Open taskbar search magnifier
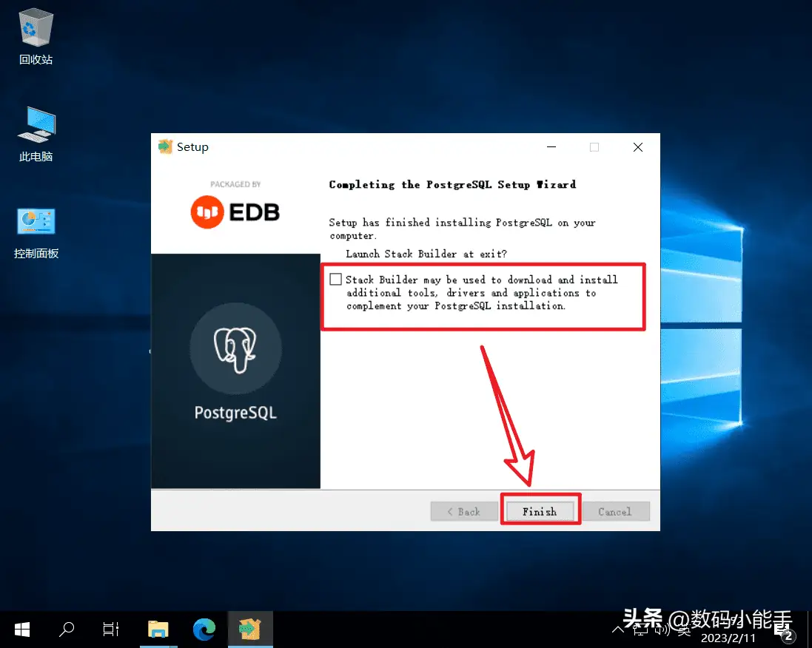The image size is (812, 648). (67, 630)
